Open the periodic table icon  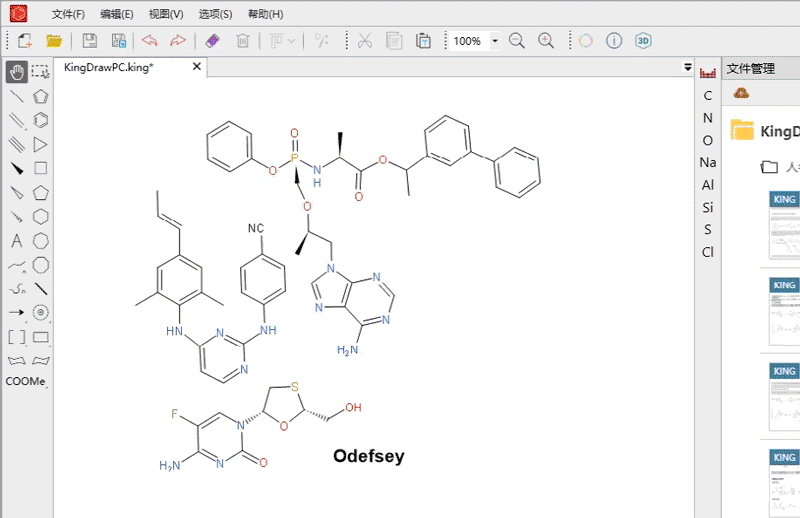point(708,73)
